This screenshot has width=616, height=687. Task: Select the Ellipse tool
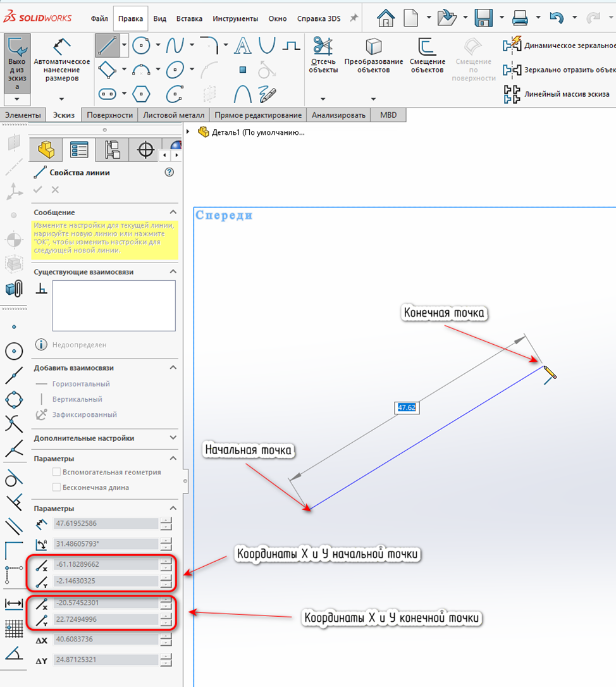coord(175,70)
